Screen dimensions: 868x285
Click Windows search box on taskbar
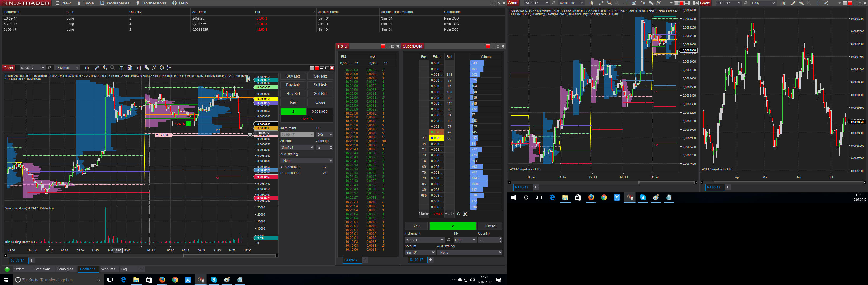pos(57,280)
